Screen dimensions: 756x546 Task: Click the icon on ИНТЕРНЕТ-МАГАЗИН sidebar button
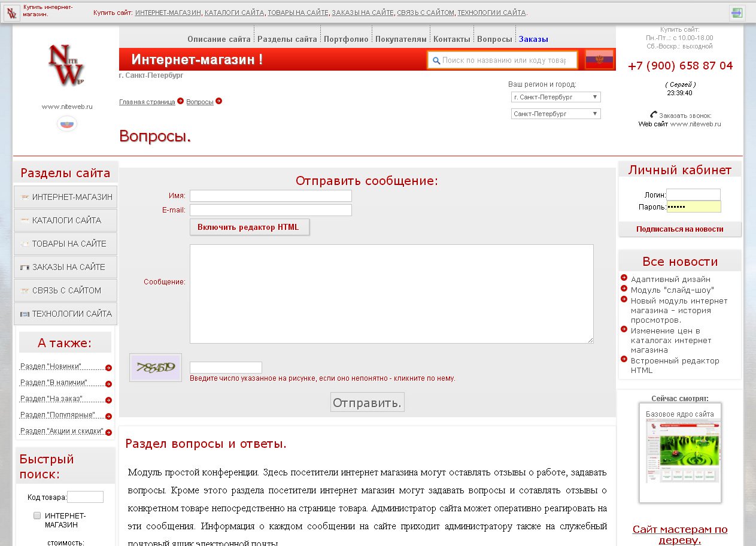[25, 197]
